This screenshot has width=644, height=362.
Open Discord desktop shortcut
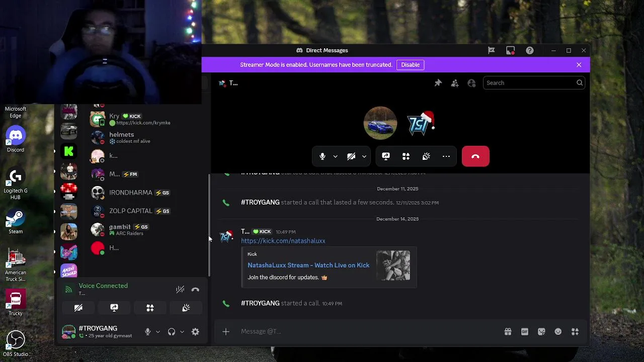(16, 139)
